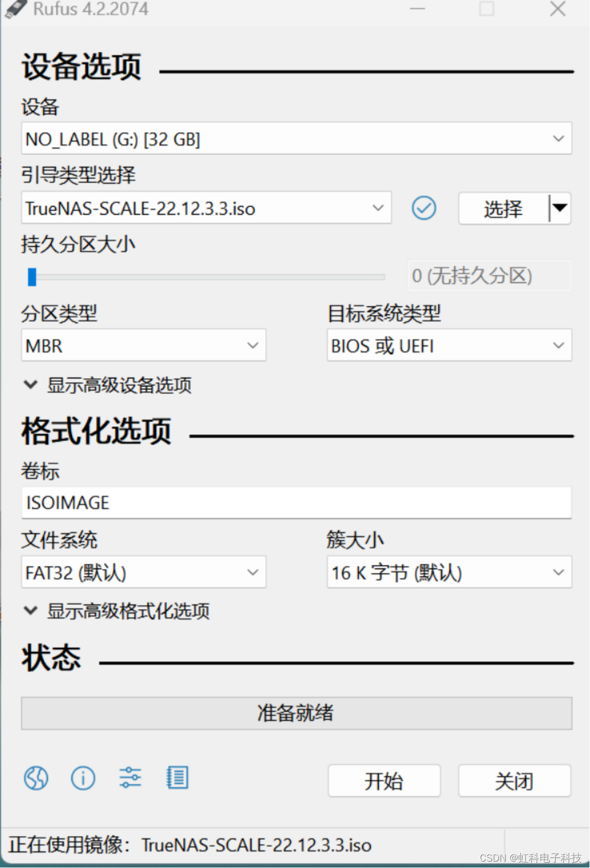Click the 开始 button
Image resolution: width=590 pixels, height=868 pixels.
pos(384,781)
